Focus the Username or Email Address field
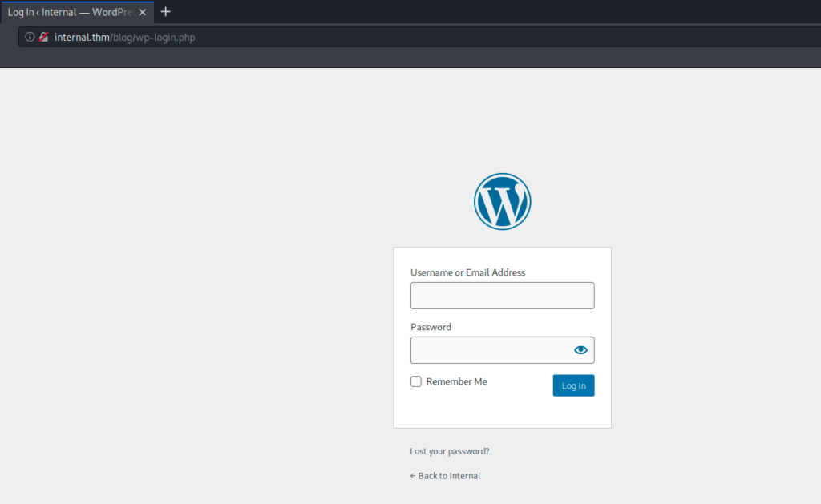The image size is (821, 504). pos(502,296)
